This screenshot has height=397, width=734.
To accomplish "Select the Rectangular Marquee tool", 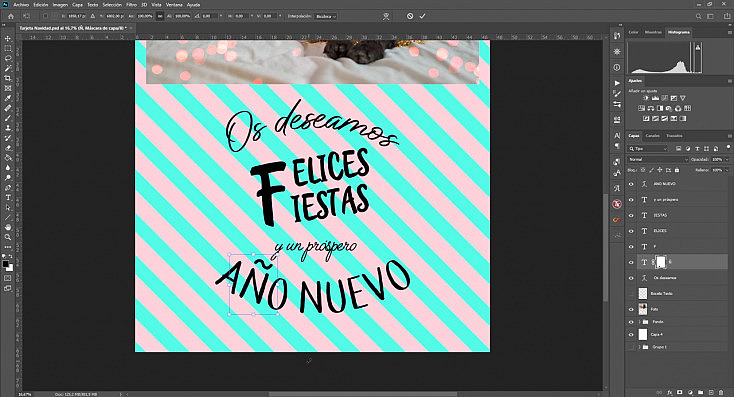I will pyautogui.click(x=8, y=48).
